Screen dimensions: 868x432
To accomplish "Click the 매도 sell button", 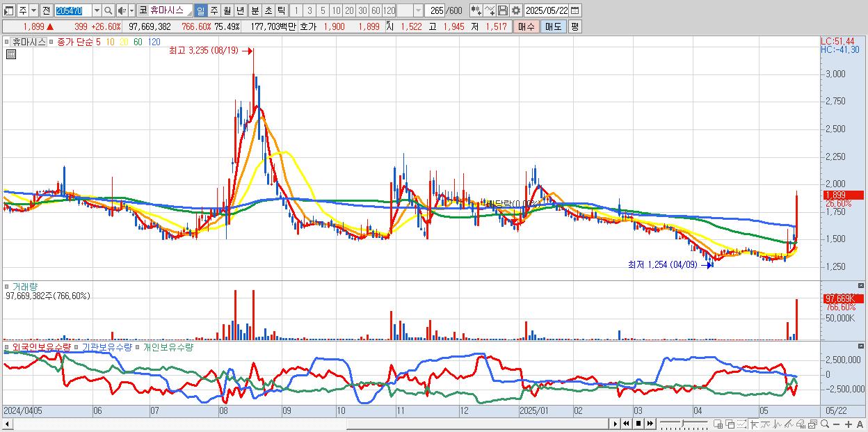I will click(x=553, y=26).
